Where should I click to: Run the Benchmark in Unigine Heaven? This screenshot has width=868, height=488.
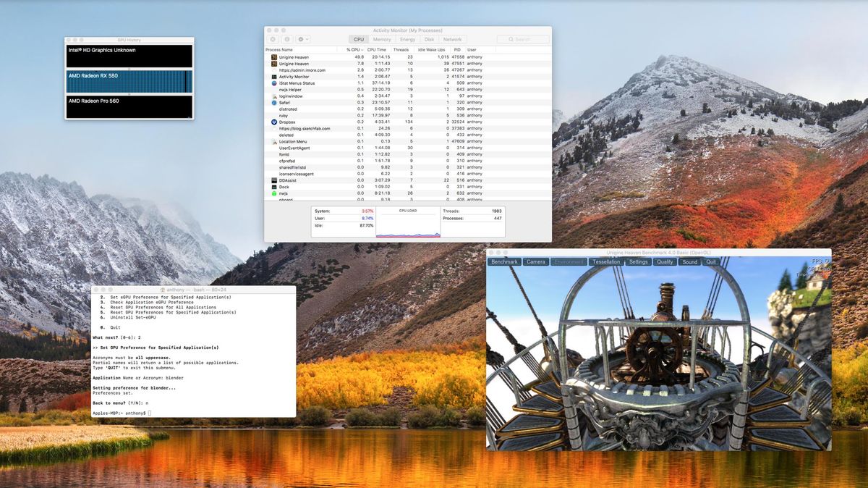(x=504, y=261)
